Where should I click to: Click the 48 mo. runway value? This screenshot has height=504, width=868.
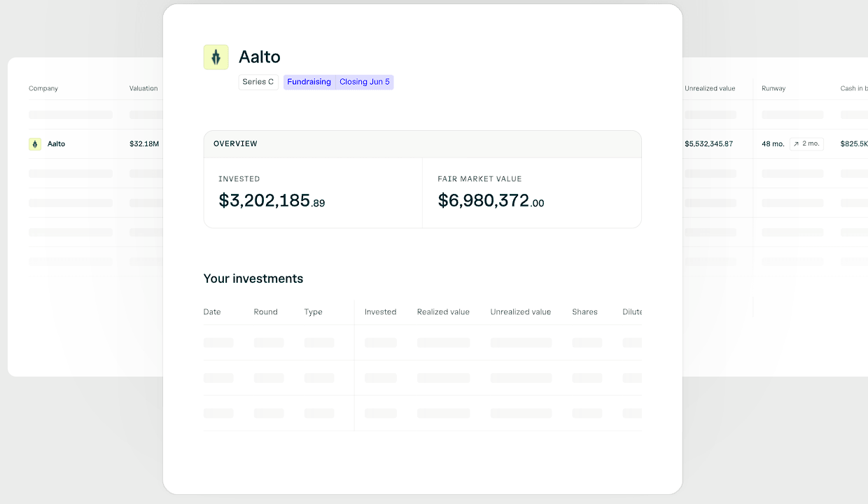pyautogui.click(x=773, y=144)
